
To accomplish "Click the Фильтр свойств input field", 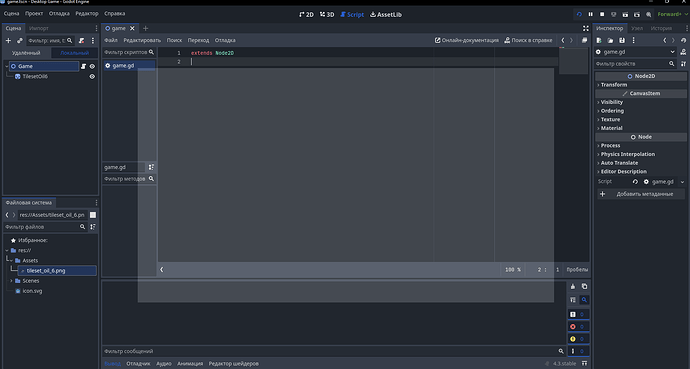I will [x=636, y=64].
